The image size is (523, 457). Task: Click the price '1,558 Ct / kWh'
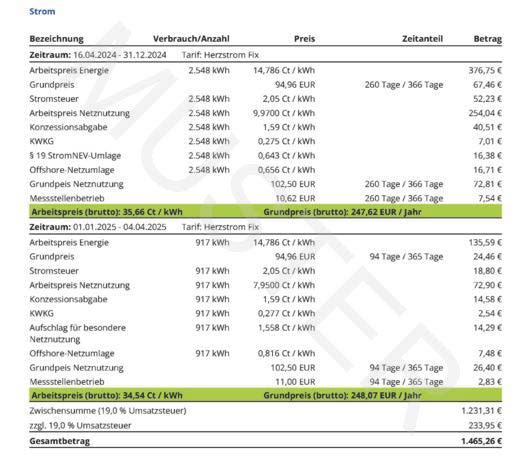[x=287, y=328]
